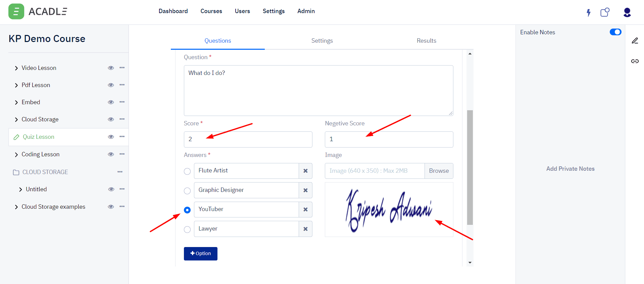This screenshot has height=284, width=644.
Task: Click the question text area
Action: 318,90
